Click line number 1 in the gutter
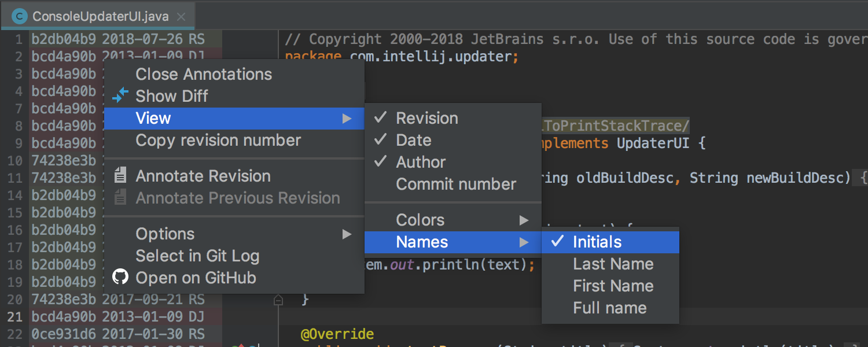868x347 pixels. (x=19, y=39)
